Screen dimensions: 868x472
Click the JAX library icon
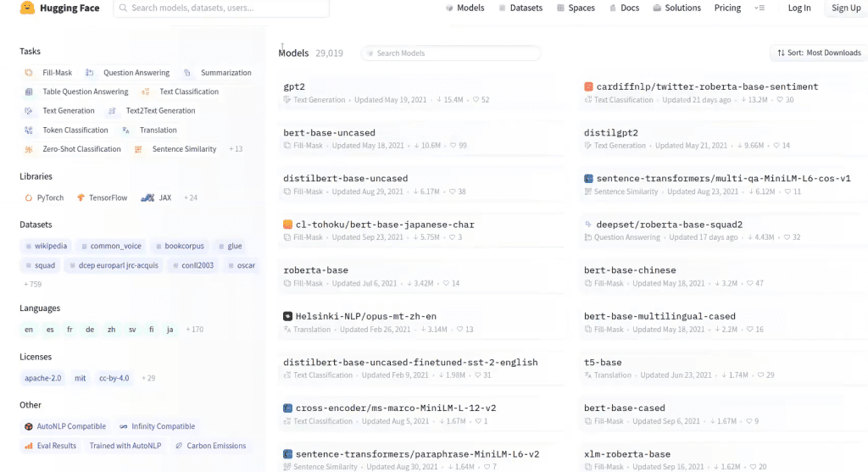pos(147,197)
